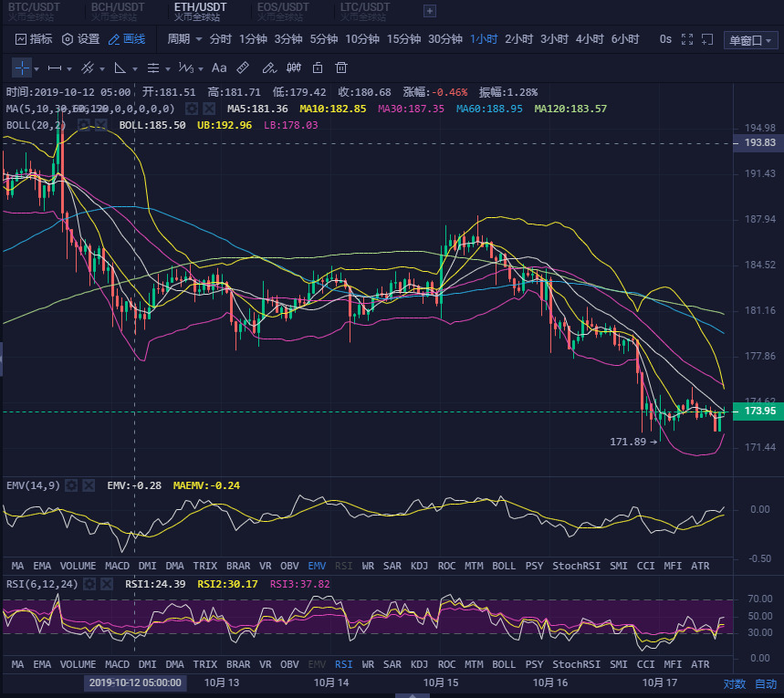This screenshot has width=784, height=698.
Task: Select MACD in the EMV indicator row
Action: (117, 566)
